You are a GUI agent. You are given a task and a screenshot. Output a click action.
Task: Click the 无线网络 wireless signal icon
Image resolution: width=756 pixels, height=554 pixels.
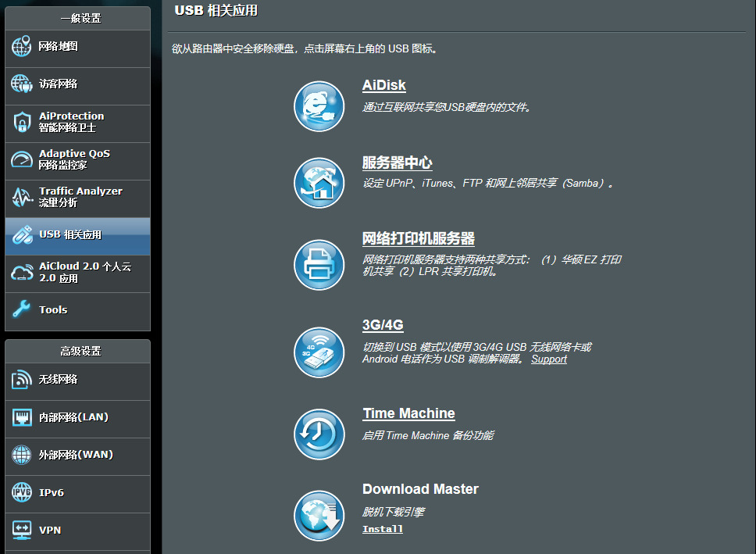coord(22,379)
